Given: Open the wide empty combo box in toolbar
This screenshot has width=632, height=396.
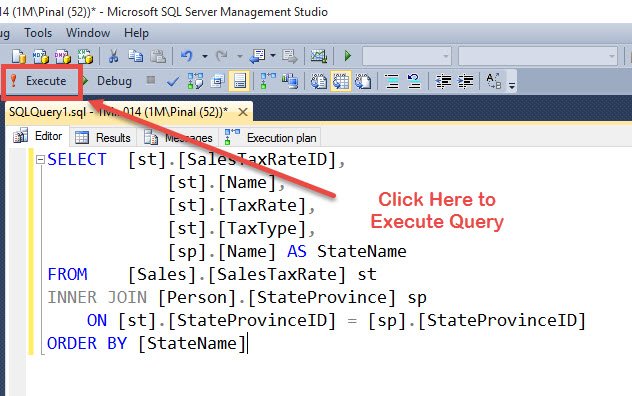Looking at the screenshot, I should pyautogui.click(x=538, y=56).
